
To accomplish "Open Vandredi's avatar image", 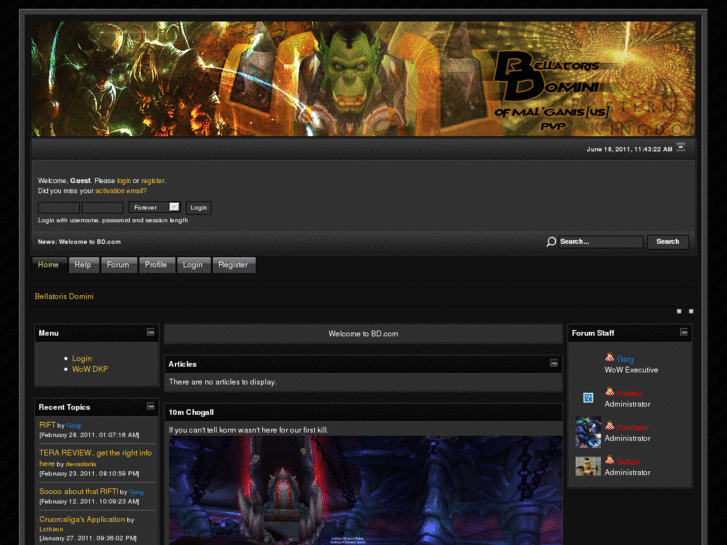I will coord(588,432).
